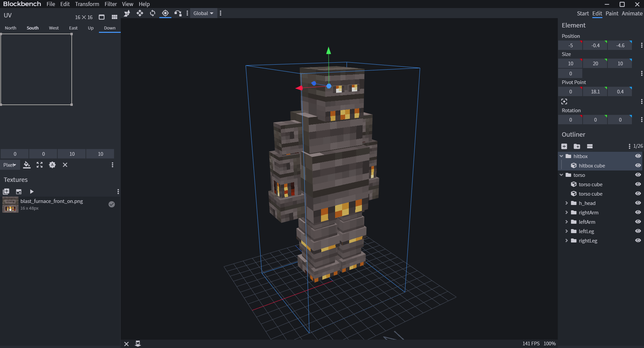This screenshot has width=644, height=348.
Task: Select the West UV face tab
Action: pos(54,28)
